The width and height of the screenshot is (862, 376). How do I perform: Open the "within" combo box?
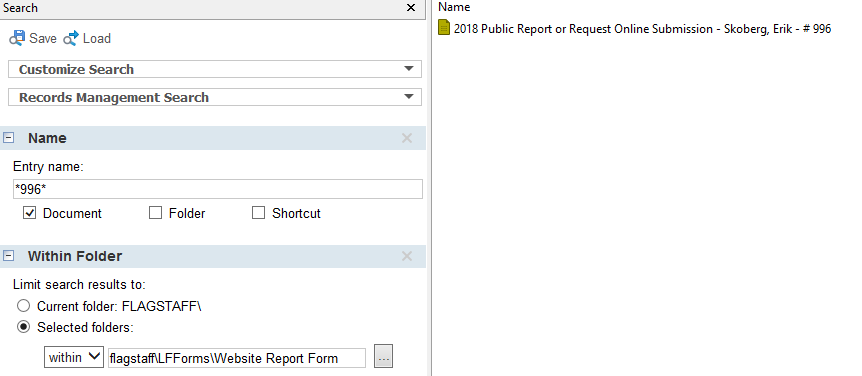pyautogui.click(x=74, y=357)
